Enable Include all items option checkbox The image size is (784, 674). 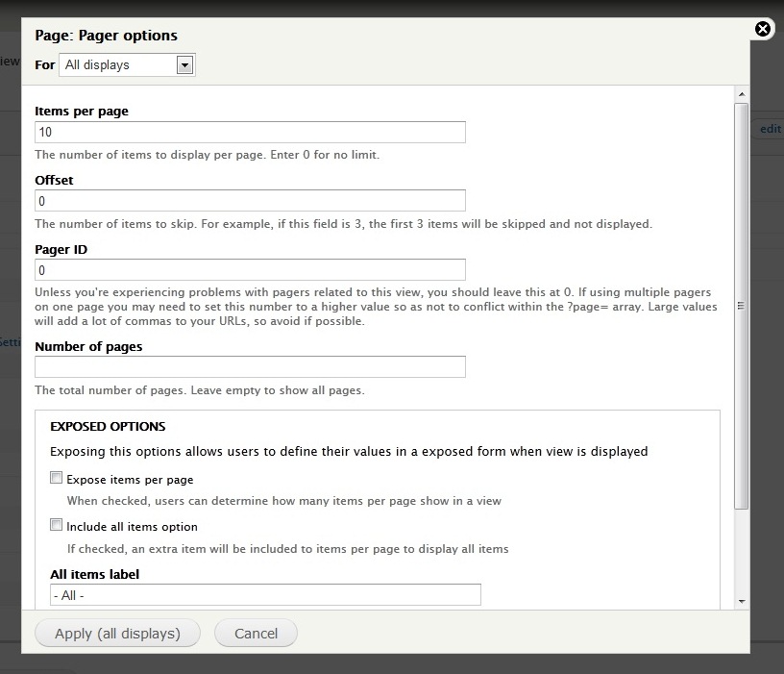click(56, 525)
